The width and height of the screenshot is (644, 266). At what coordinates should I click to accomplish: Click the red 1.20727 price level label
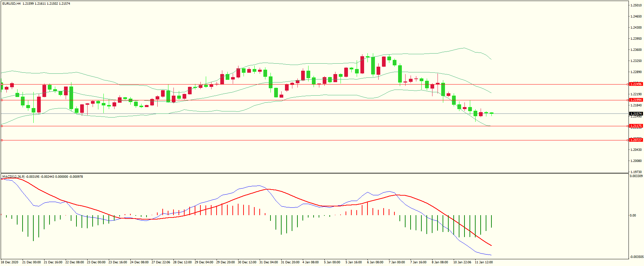click(636, 140)
